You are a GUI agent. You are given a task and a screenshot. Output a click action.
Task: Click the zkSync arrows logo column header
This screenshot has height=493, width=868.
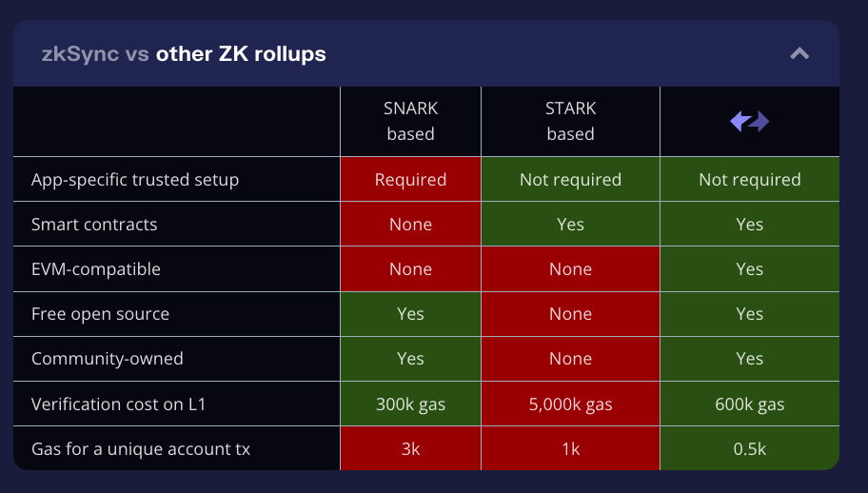(x=750, y=121)
